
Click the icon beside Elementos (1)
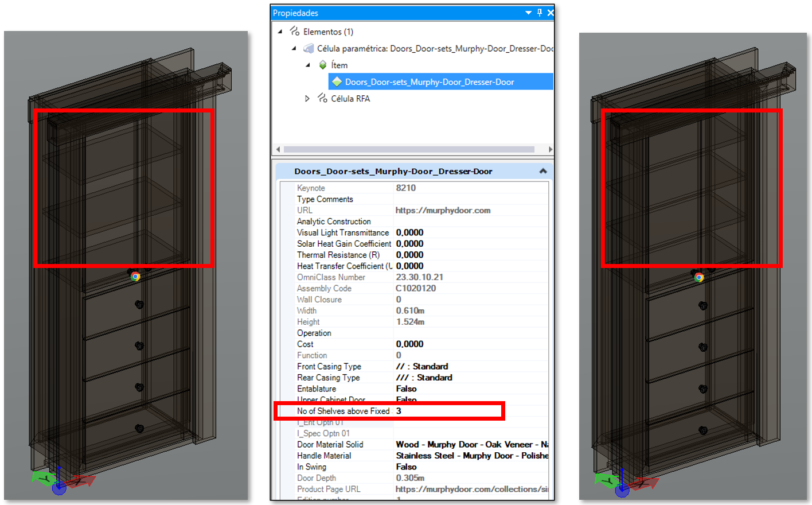point(294,31)
